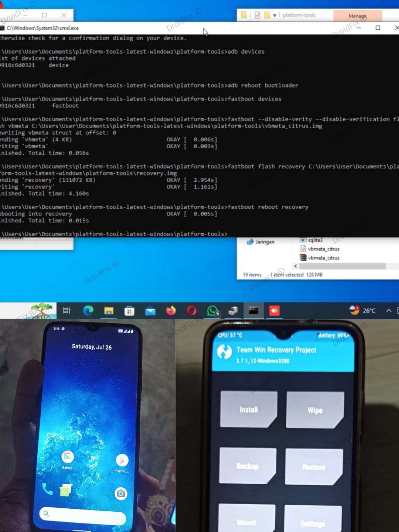Click the cmd prompt line at platform-tools>
399x532 pixels.
[114, 234]
